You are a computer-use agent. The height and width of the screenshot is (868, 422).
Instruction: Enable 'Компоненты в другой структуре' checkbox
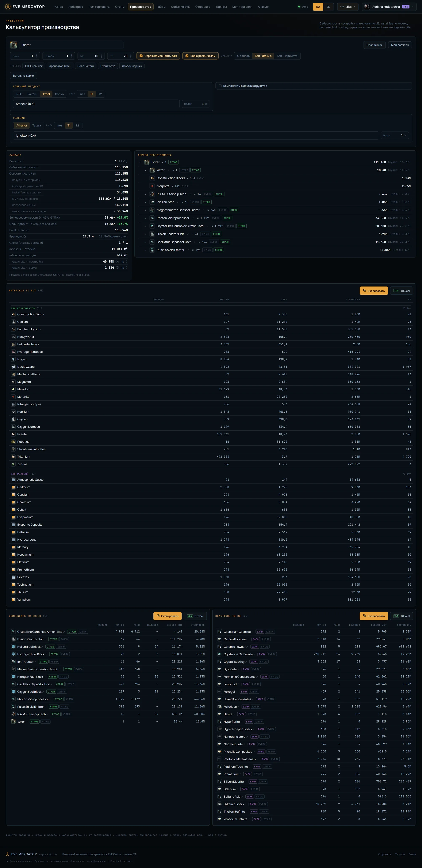point(220,86)
